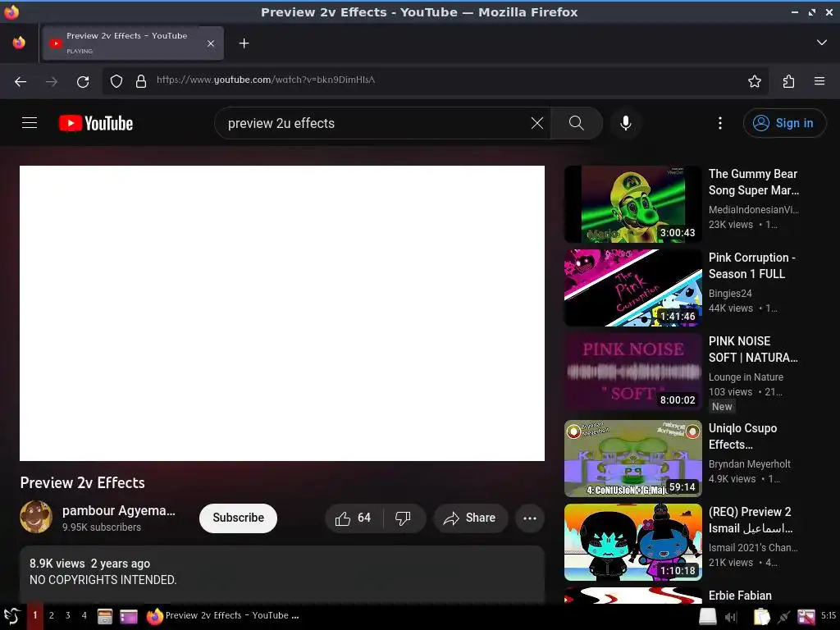
Task: Like the video with thumbs up
Action: [353, 518]
